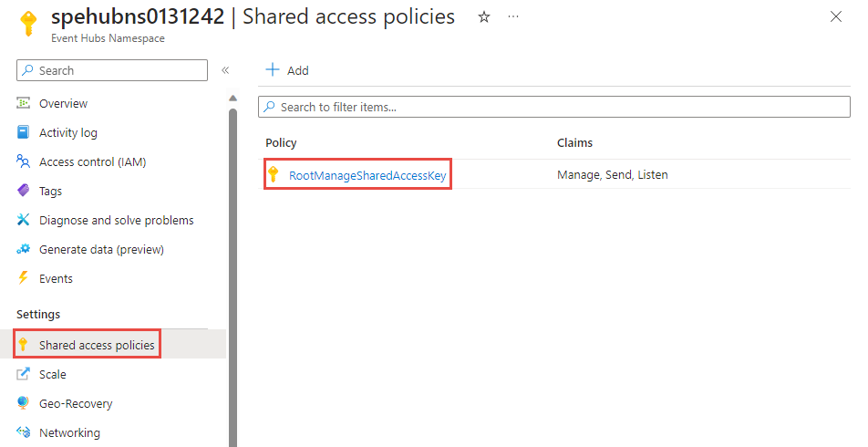Click the Geo-Recovery globe icon
This screenshot has height=447, width=868.
click(24, 402)
